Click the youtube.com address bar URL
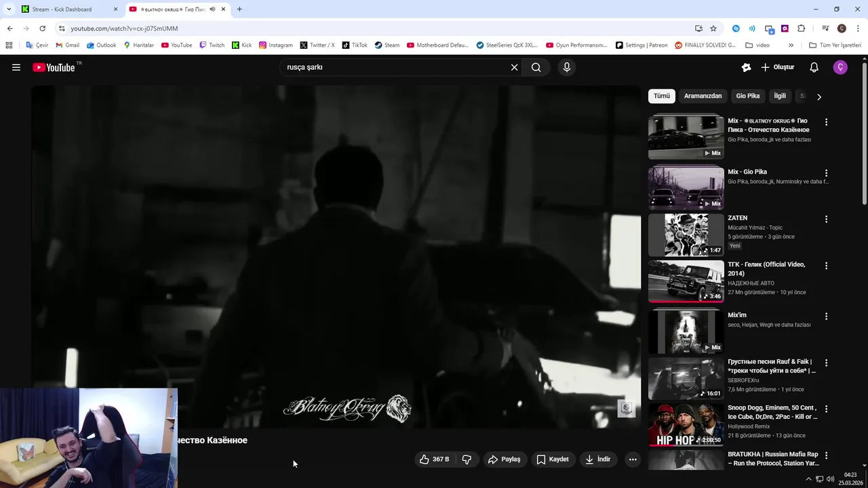Image resolution: width=868 pixels, height=488 pixels. tap(124, 28)
